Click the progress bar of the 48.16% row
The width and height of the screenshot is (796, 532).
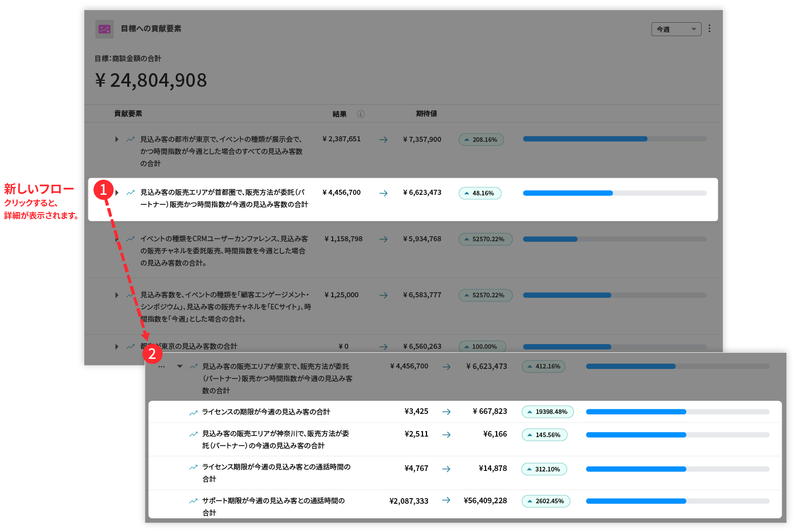615,193
